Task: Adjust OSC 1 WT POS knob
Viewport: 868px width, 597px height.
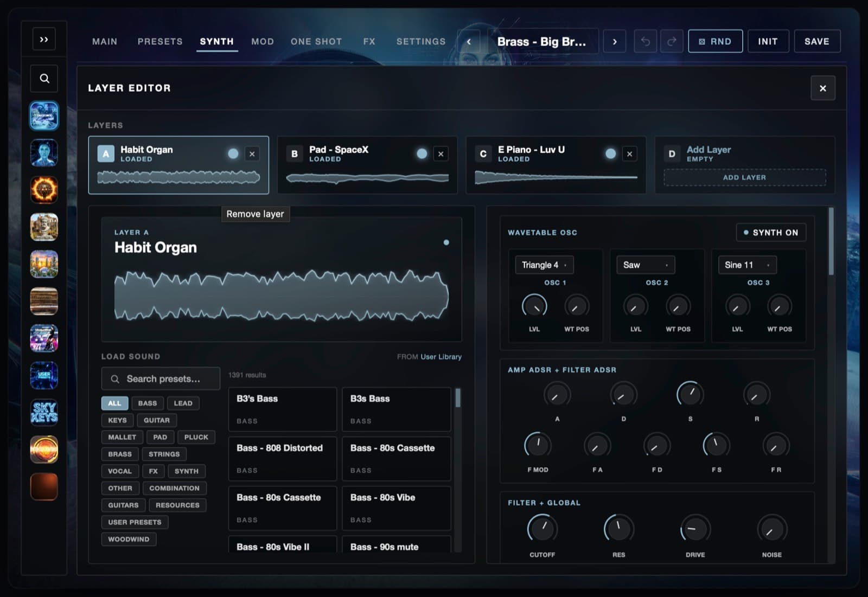Action: [x=577, y=307]
